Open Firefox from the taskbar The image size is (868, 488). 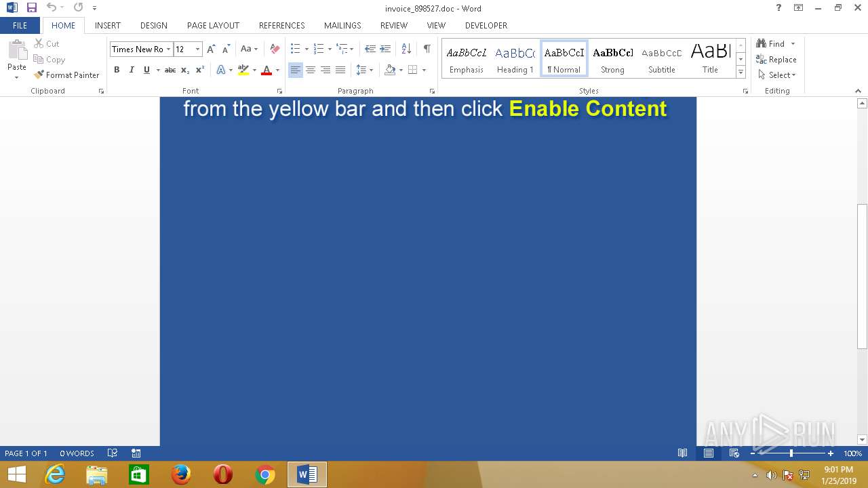click(180, 474)
